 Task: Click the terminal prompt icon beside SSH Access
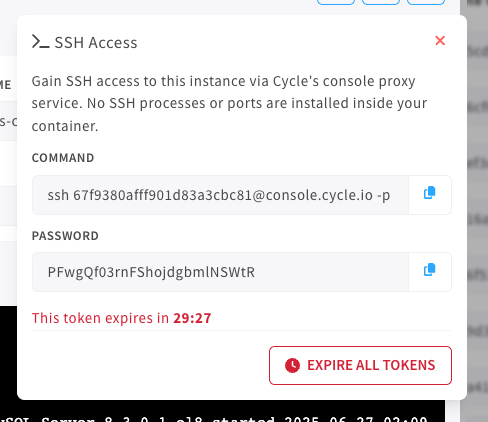(41, 42)
